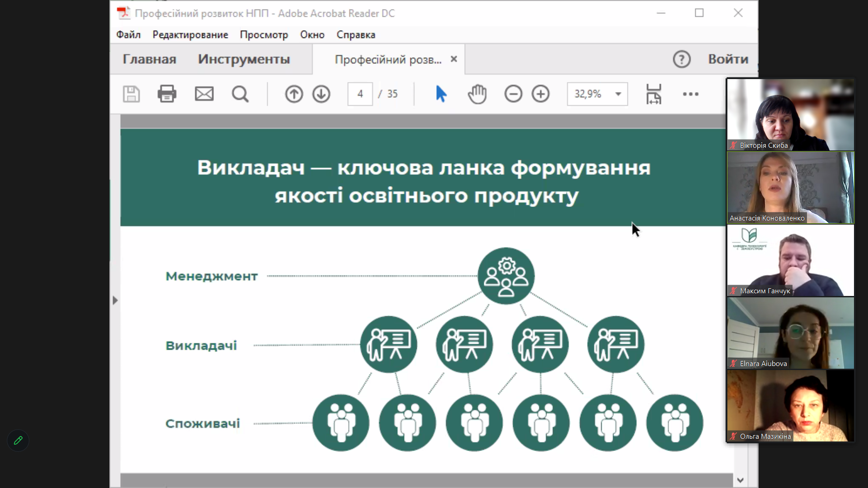Switch to the Инструменты tab
This screenshot has height=488, width=868.
point(243,59)
